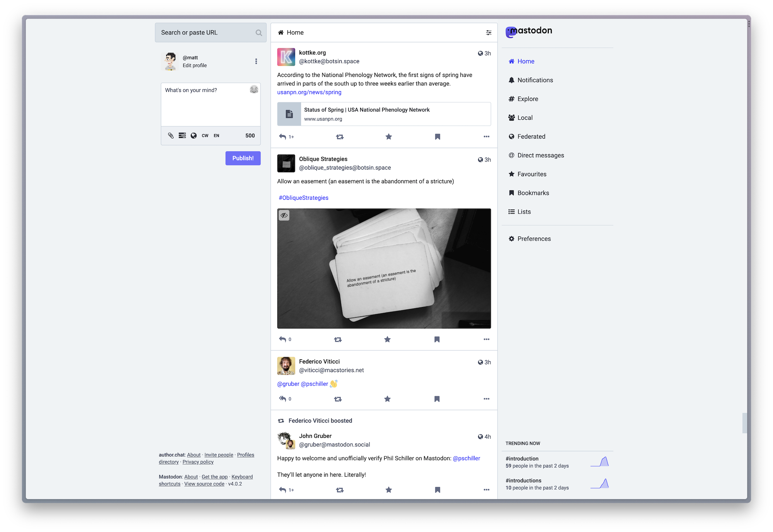Select the Local timeline tab
This screenshot has width=773, height=532.
point(525,117)
